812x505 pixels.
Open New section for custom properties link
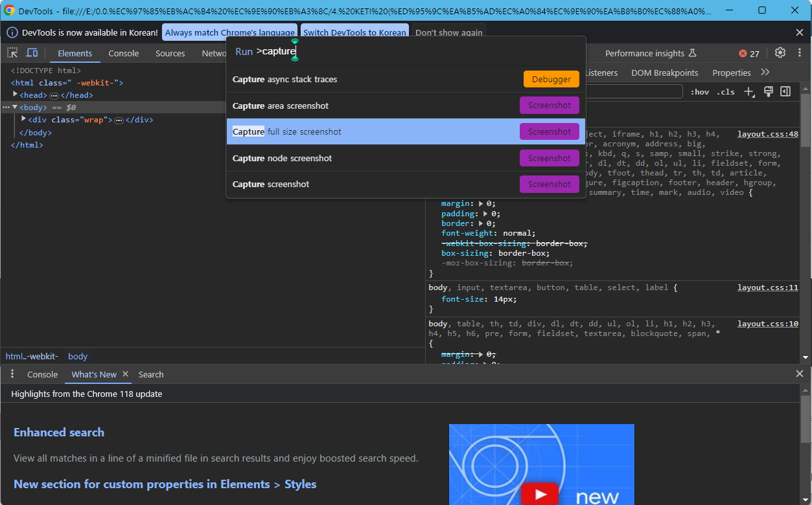165,484
